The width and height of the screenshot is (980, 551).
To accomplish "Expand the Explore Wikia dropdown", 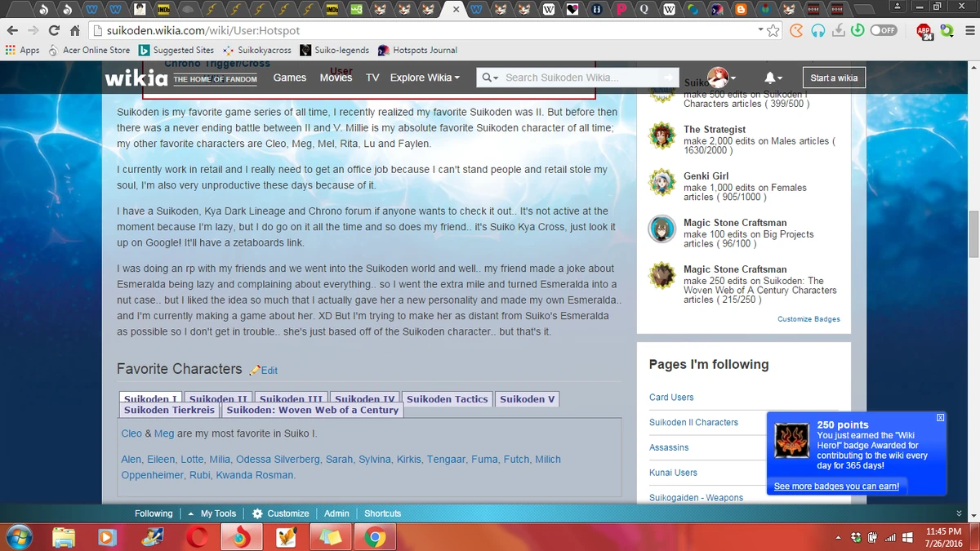I will (425, 78).
